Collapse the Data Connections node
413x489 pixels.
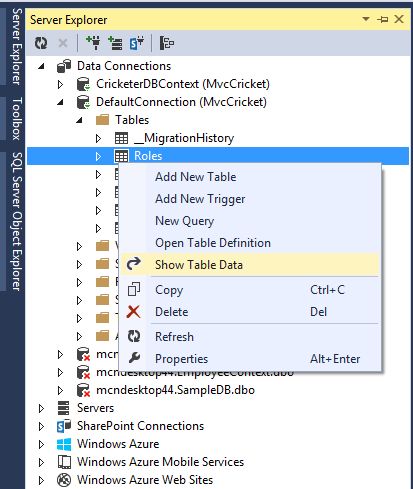[41, 66]
